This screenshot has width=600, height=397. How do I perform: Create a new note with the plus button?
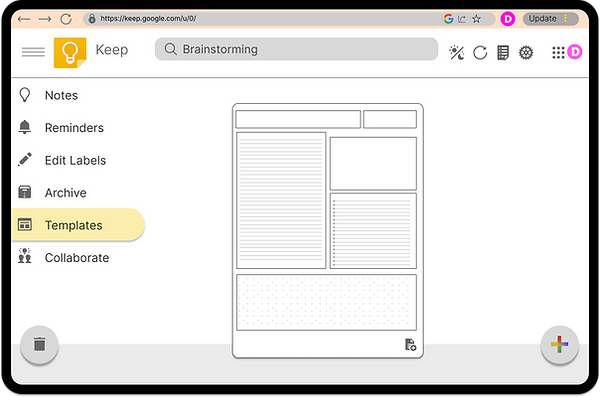(559, 345)
